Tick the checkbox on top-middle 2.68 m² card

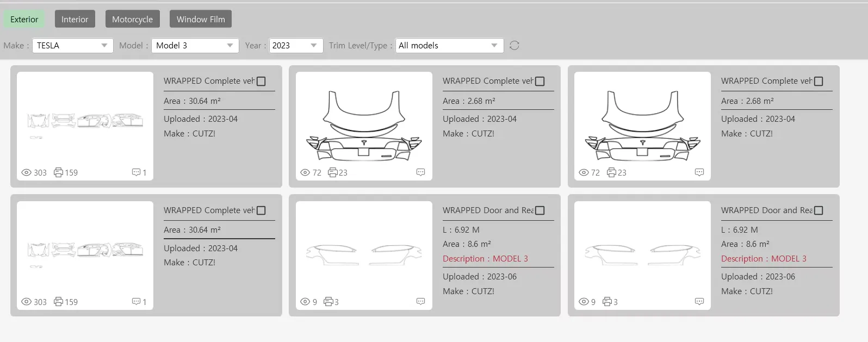(x=540, y=82)
